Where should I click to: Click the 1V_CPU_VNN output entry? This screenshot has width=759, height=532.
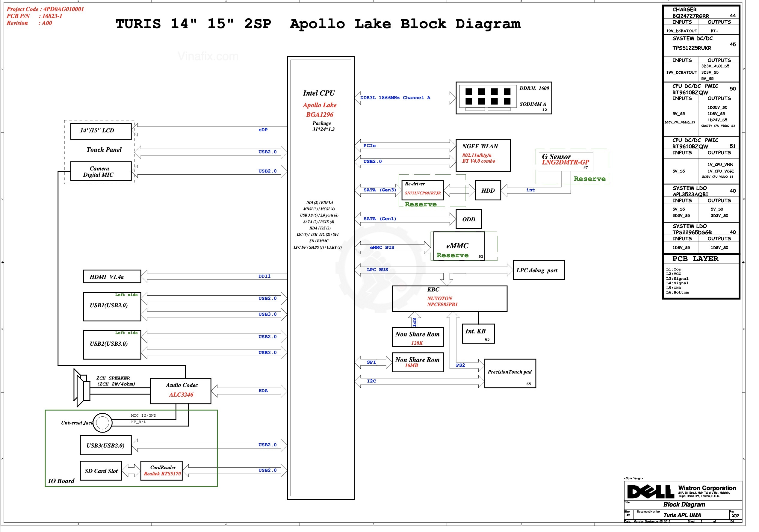(720, 164)
